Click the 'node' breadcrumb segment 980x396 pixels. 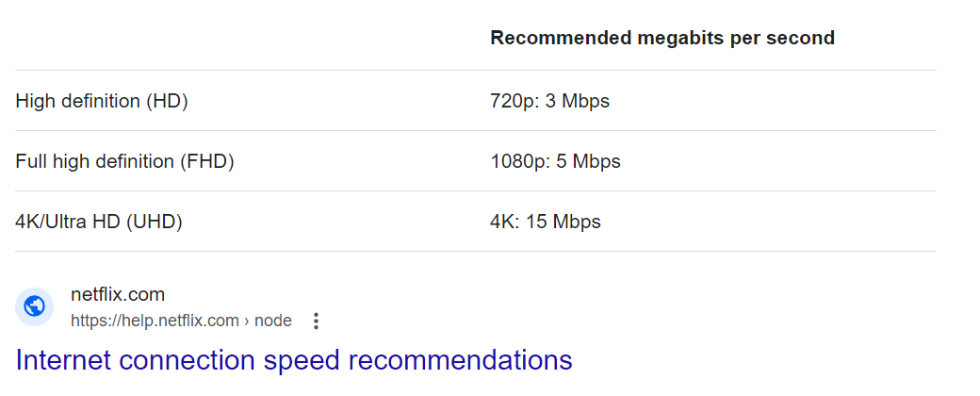coord(273,321)
